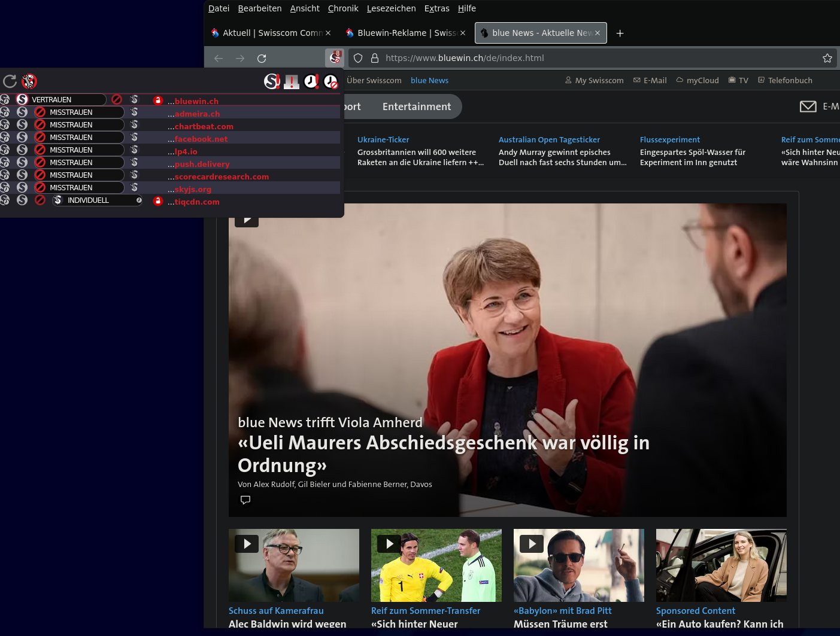This screenshot has height=636, width=840.
Task: Open the Ukraine-Ticker headline link
Action: point(383,140)
